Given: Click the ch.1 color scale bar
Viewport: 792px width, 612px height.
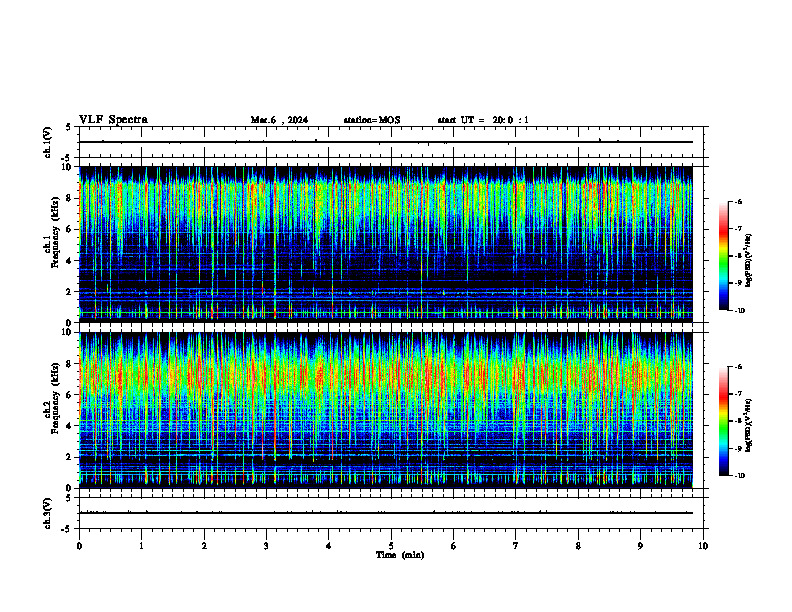Looking at the screenshot, I should coord(723,256).
